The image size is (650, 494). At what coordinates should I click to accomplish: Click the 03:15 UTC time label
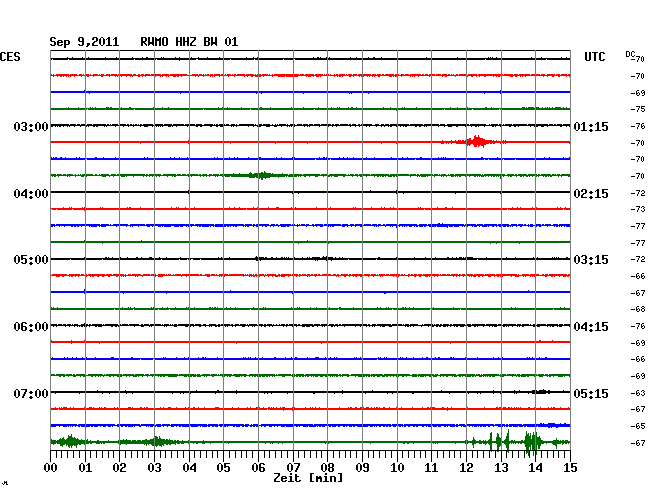(x=591, y=260)
